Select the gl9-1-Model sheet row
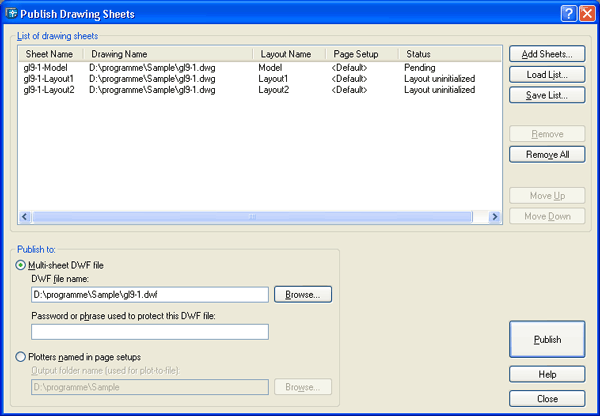 click(x=45, y=67)
